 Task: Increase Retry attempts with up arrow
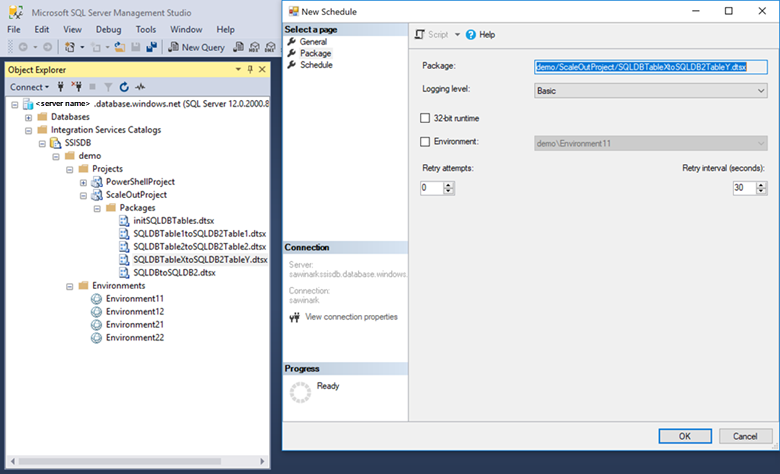click(x=449, y=185)
